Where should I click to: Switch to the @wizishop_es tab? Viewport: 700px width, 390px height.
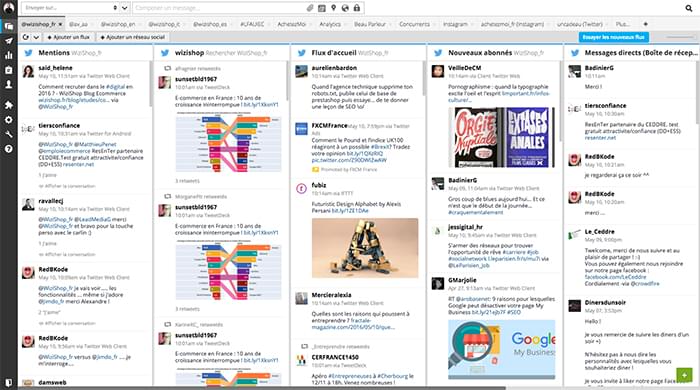[210, 24]
